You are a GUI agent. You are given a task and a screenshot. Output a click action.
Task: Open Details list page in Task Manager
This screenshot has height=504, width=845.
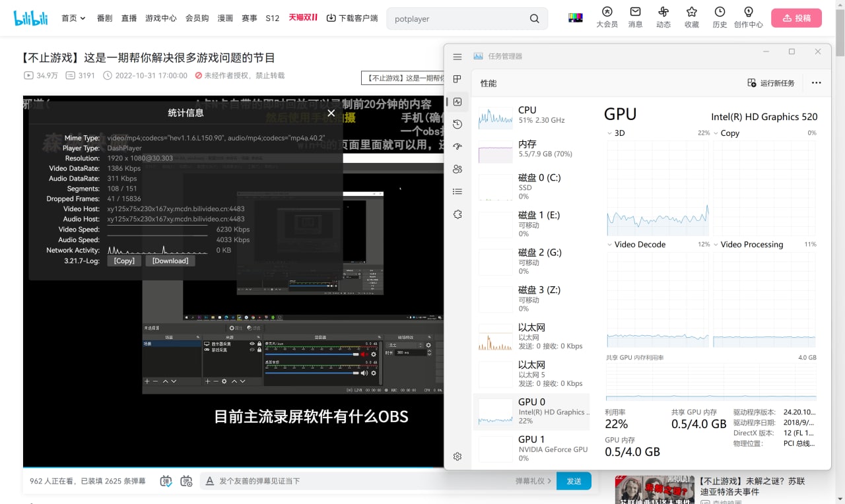[457, 191]
